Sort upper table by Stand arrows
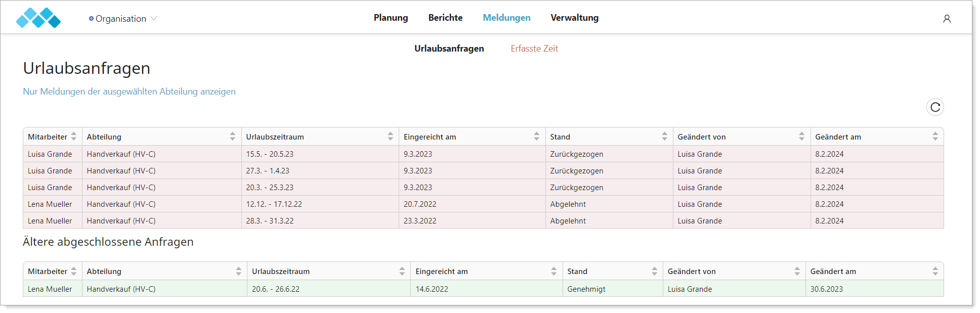This screenshot has height=313, width=980. (x=664, y=137)
